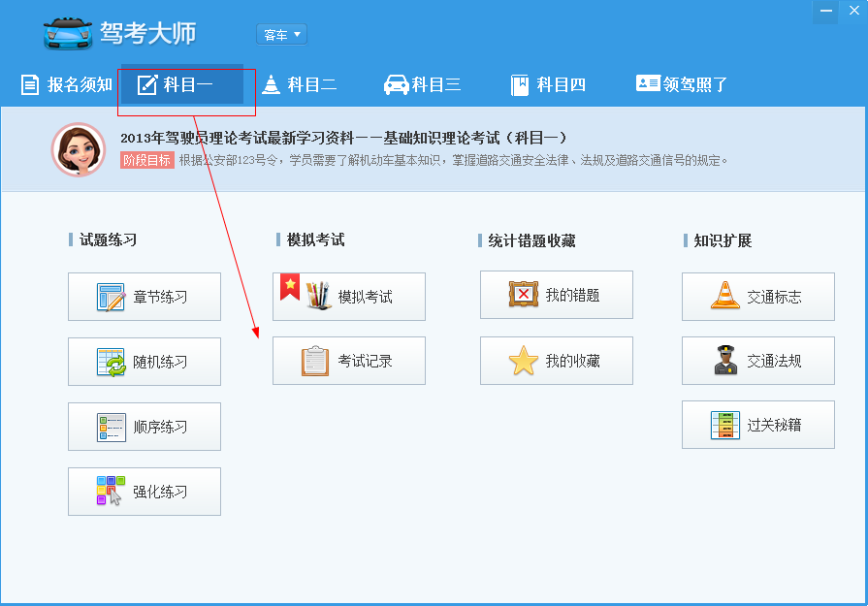Open the 模拟考试 exam button
Screen dimensions: 868x606
pyautogui.click(x=348, y=296)
